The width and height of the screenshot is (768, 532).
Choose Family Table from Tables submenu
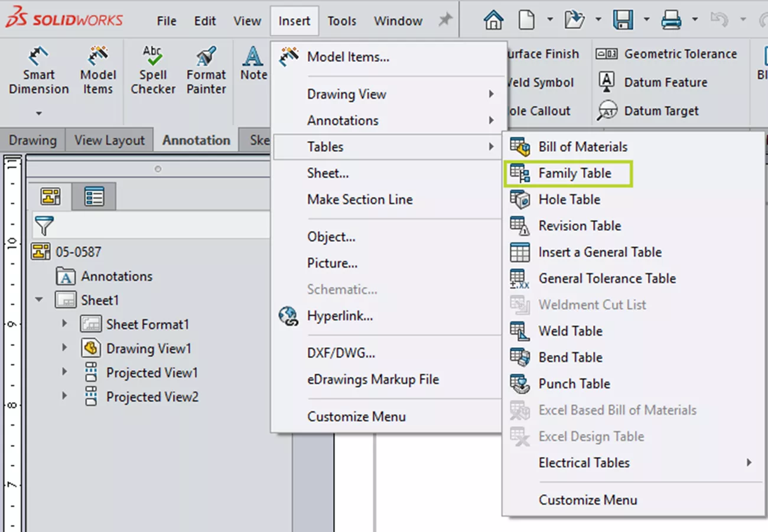(x=574, y=173)
